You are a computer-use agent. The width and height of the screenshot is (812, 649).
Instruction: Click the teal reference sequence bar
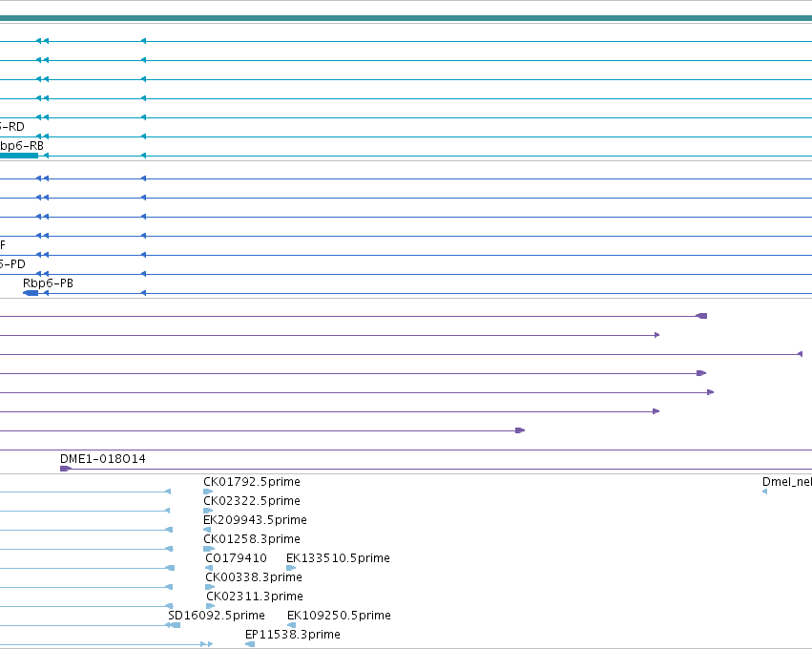(406, 18)
